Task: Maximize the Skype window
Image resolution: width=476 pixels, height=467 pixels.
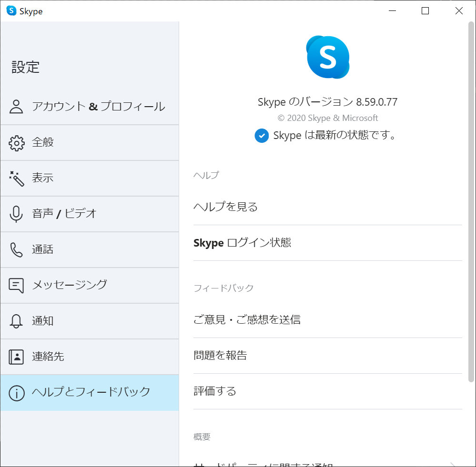Action: 425,11
